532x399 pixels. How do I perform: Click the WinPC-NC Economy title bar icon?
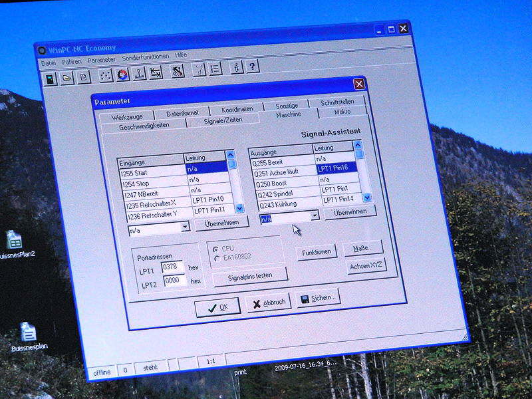pyautogui.click(x=42, y=51)
